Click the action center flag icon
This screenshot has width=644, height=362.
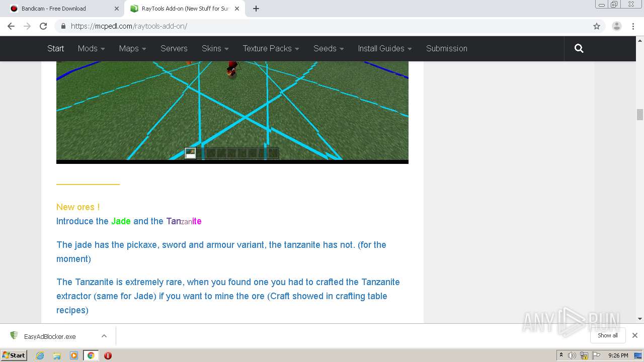596,355
